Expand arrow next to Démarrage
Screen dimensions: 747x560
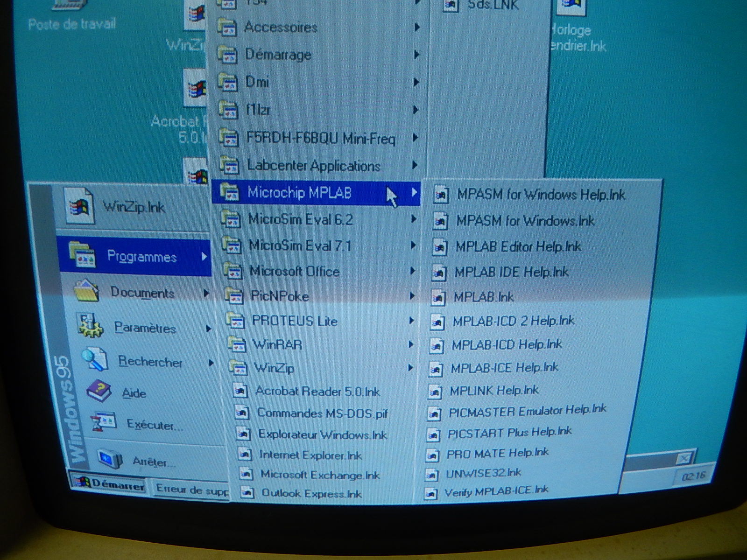click(x=416, y=55)
